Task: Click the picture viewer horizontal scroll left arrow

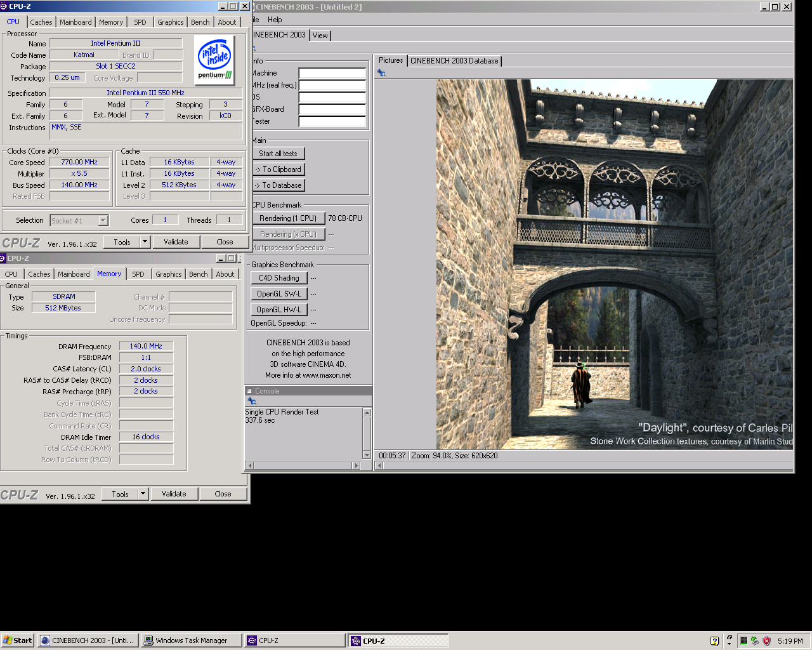Action: (380, 465)
